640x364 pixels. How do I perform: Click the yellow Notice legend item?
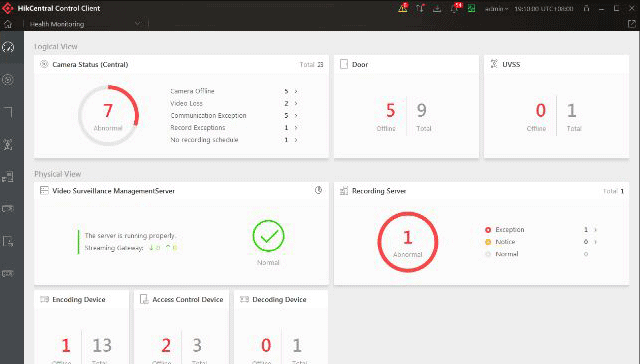tap(500, 242)
